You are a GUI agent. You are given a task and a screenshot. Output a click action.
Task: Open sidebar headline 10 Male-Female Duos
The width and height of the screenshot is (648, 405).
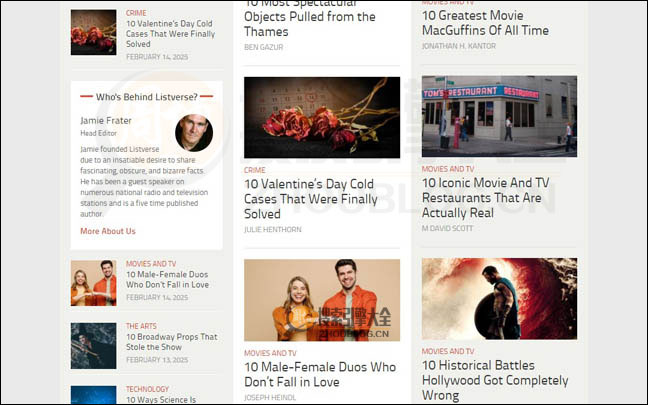pos(167,279)
